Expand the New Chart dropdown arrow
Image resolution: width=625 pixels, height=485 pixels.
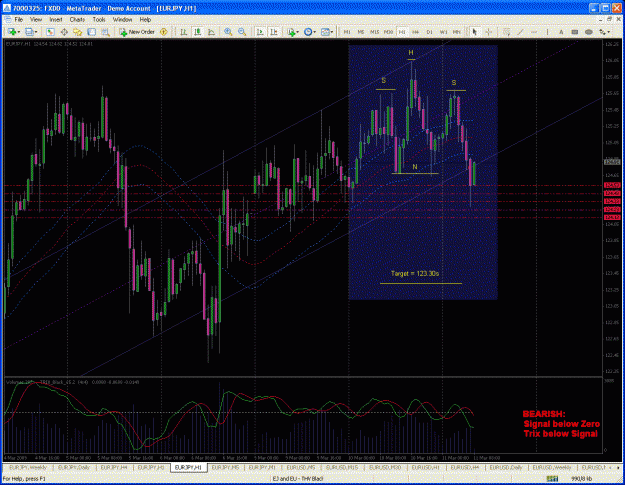coord(18,32)
